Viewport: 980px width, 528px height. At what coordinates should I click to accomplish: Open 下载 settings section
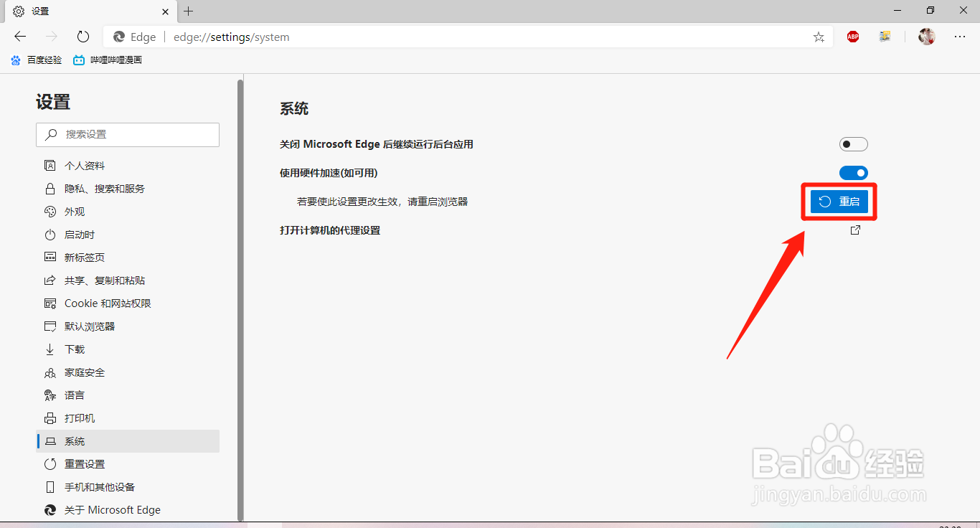tap(128, 349)
